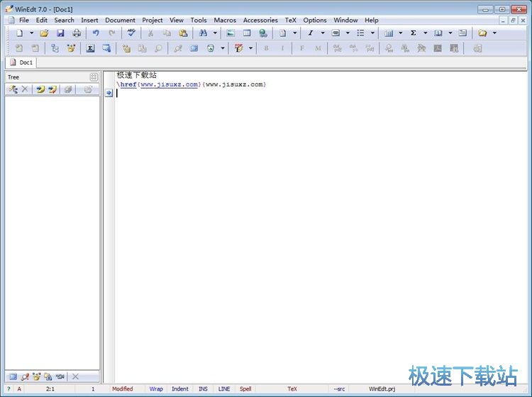
Task: Open the TeX menu
Action: pos(290,21)
